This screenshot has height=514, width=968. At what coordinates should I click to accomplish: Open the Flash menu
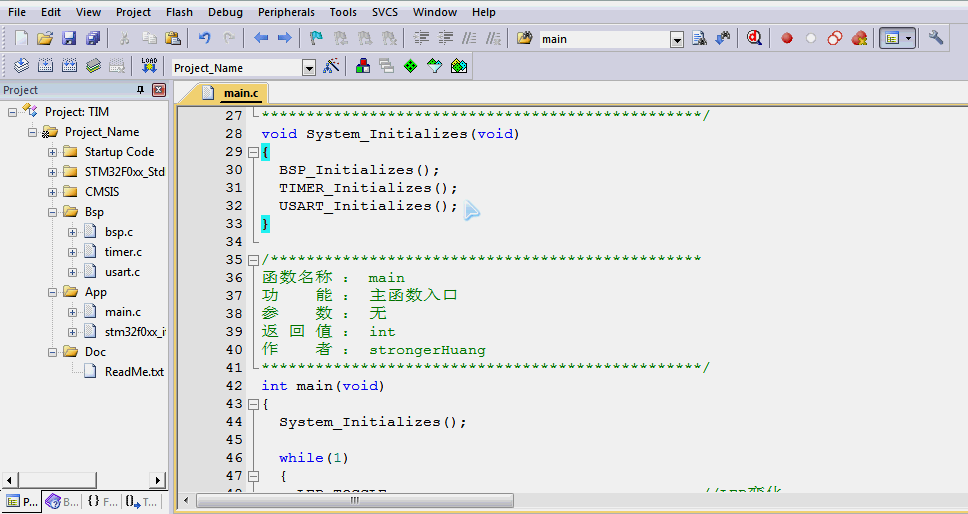click(179, 12)
